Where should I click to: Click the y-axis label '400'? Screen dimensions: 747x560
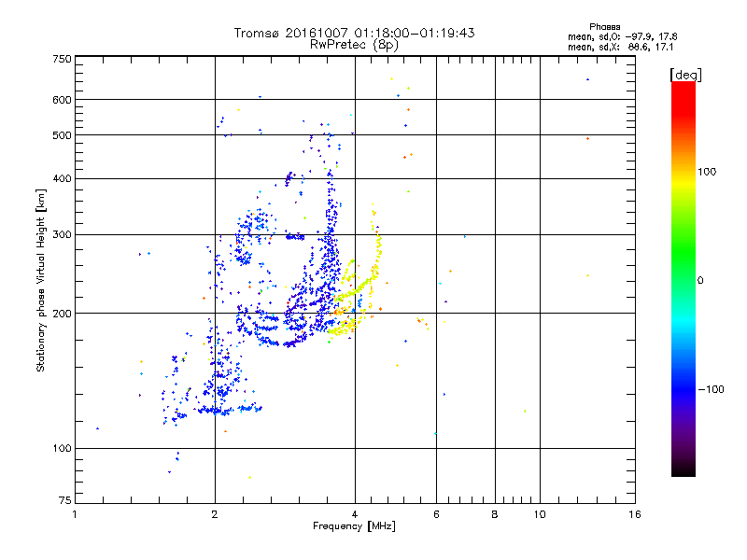point(62,179)
